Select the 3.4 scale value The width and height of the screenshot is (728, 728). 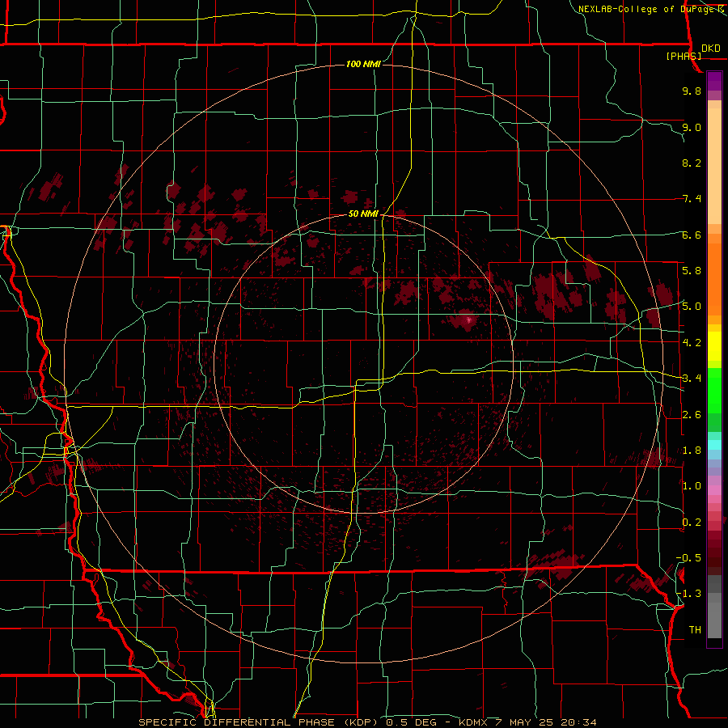pyautogui.click(x=692, y=379)
